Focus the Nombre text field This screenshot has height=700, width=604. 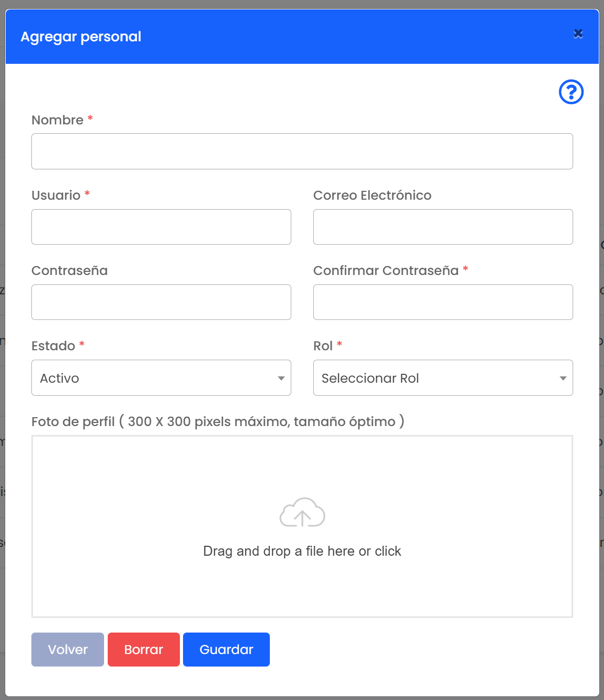(302, 152)
